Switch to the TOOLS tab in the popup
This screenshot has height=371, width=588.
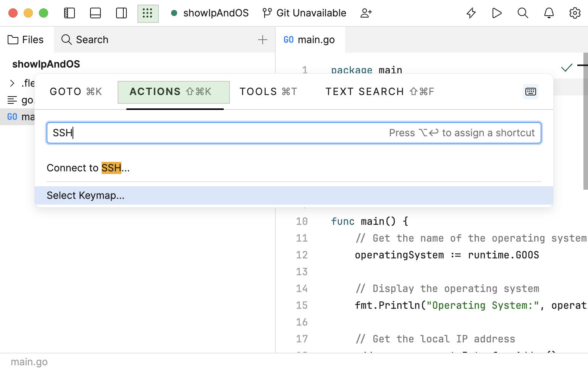pyautogui.click(x=268, y=92)
